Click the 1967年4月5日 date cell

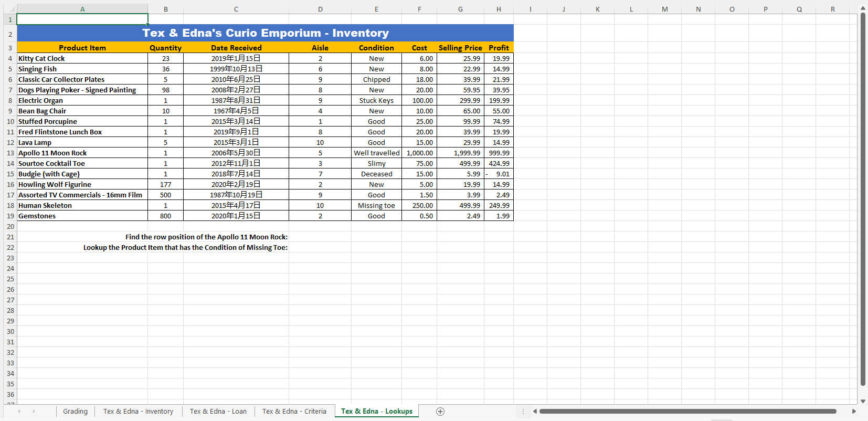pyautogui.click(x=236, y=111)
